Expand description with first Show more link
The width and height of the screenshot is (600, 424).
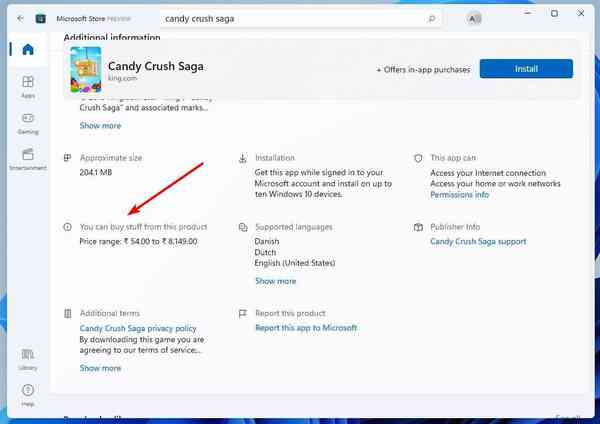pyautogui.click(x=100, y=126)
